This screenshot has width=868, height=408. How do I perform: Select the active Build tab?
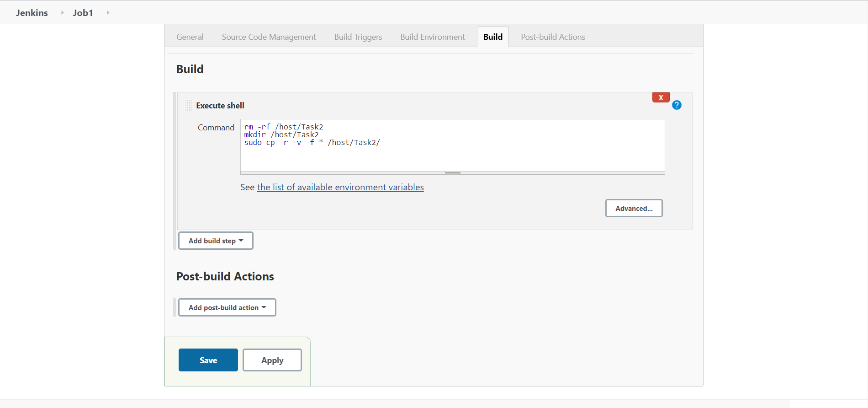pos(493,37)
